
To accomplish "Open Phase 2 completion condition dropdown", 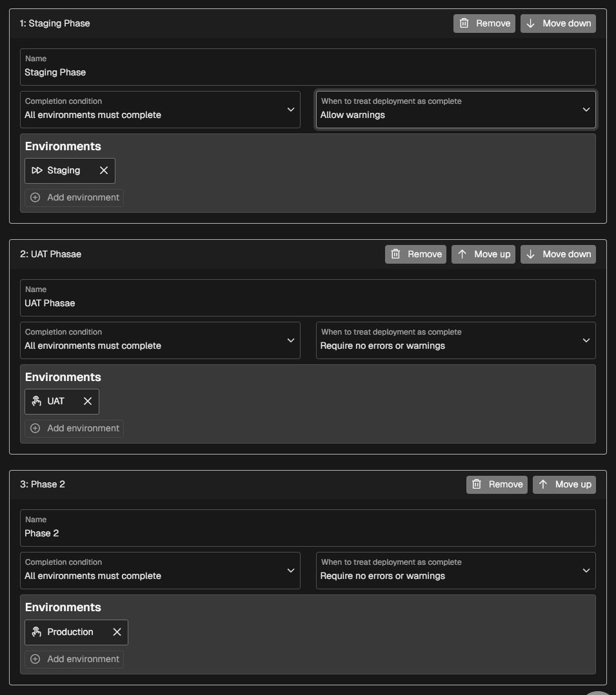I will click(x=160, y=571).
